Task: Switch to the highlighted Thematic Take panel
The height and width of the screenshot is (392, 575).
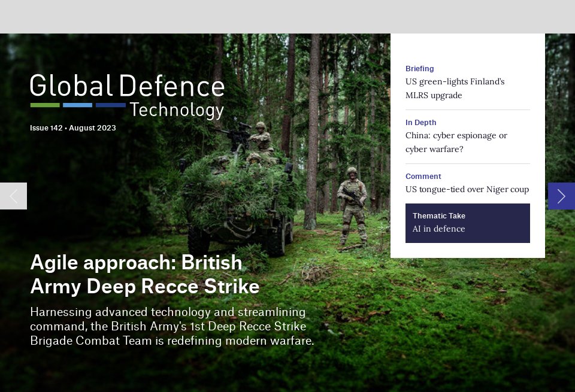Action: point(468,223)
